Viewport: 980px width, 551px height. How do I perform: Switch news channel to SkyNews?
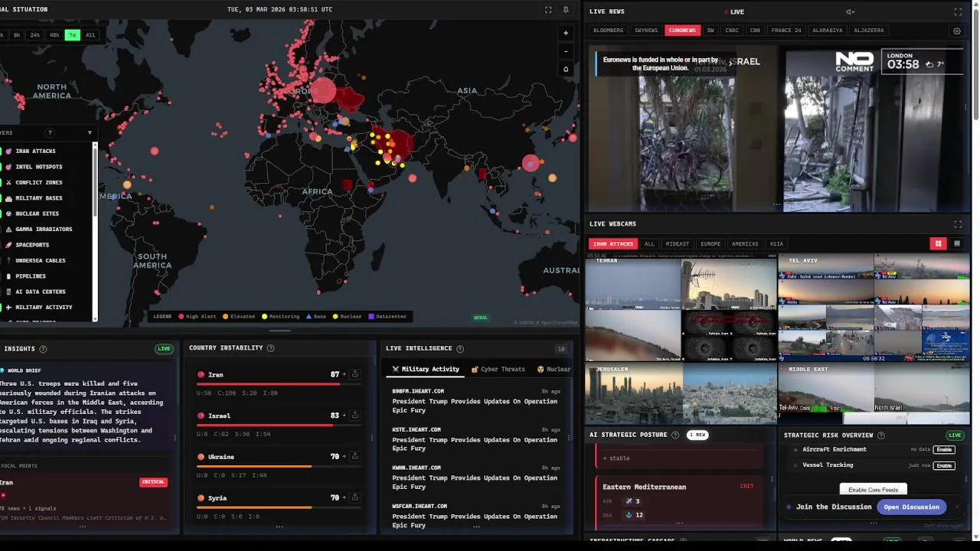coord(646,31)
